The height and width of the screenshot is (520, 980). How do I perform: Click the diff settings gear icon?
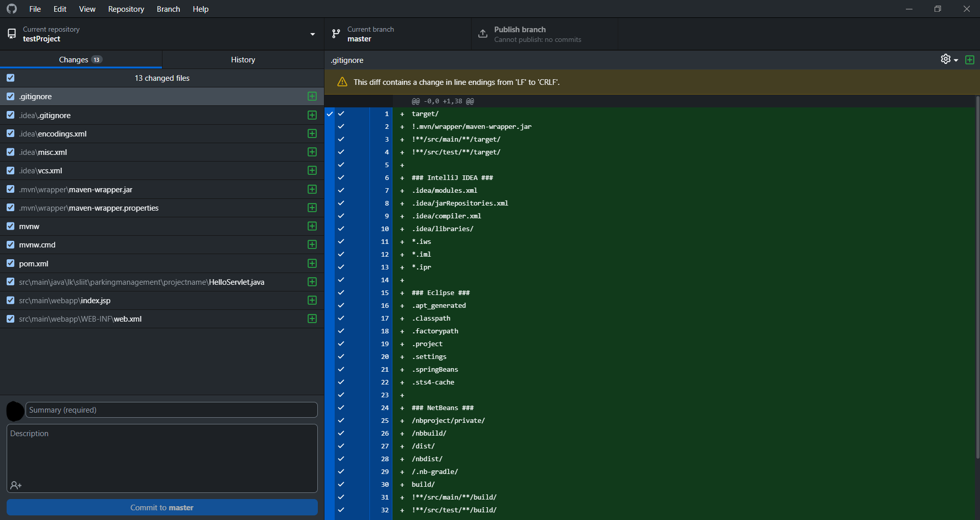(x=945, y=59)
